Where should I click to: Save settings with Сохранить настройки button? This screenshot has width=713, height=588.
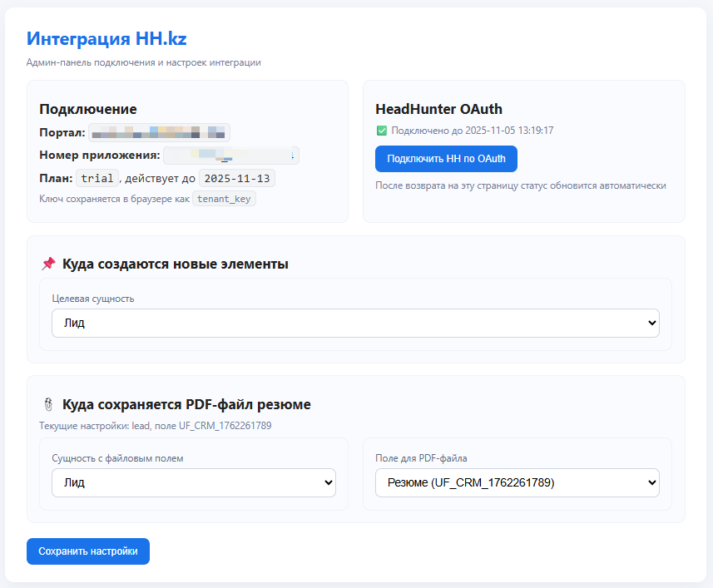click(88, 551)
